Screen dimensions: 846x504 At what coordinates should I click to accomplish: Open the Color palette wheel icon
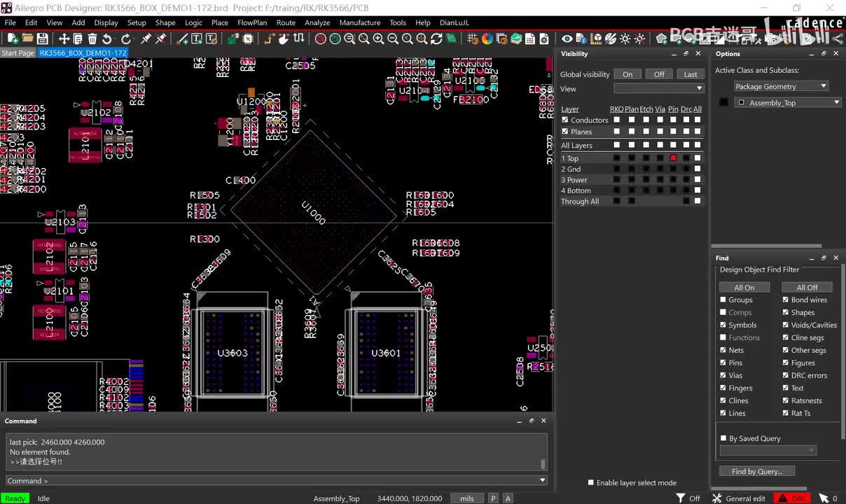pyautogui.click(x=487, y=38)
